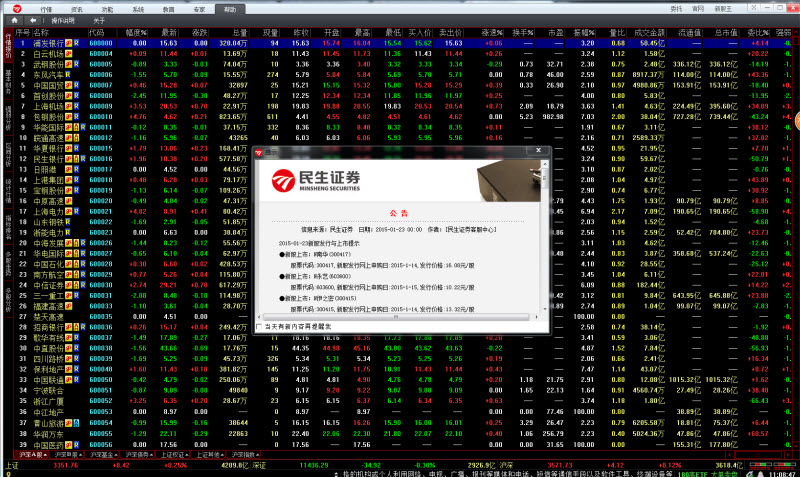
Task: Click the full-screen toggle icon beside minimize
Action: tap(754, 7)
